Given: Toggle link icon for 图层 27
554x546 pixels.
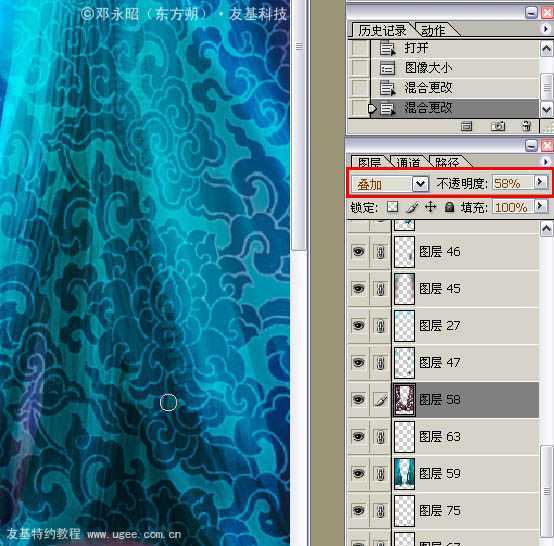Looking at the screenshot, I should coord(380,326).
